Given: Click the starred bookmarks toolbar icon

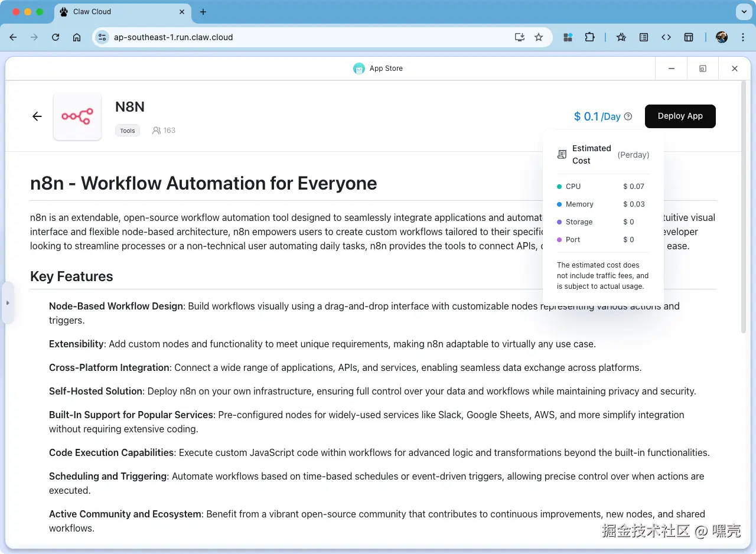Looking at the screenshot, I should [x=621, y=37].
